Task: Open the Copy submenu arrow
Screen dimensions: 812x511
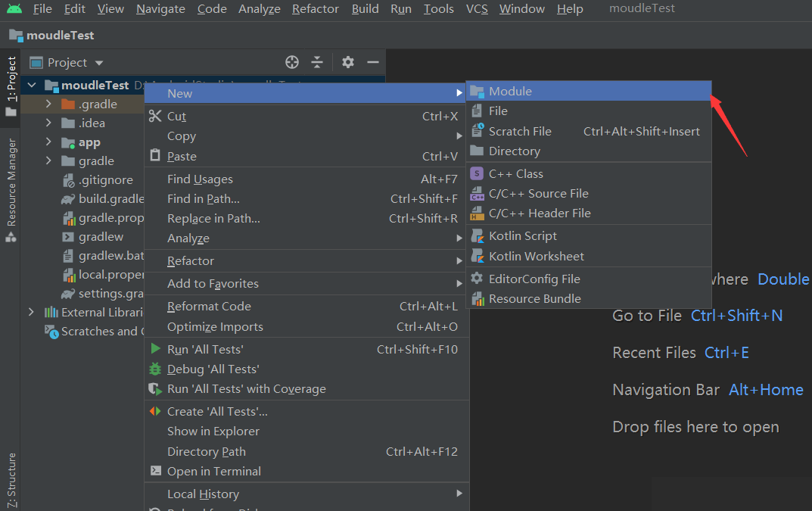Action: click(x=459, y=136)
